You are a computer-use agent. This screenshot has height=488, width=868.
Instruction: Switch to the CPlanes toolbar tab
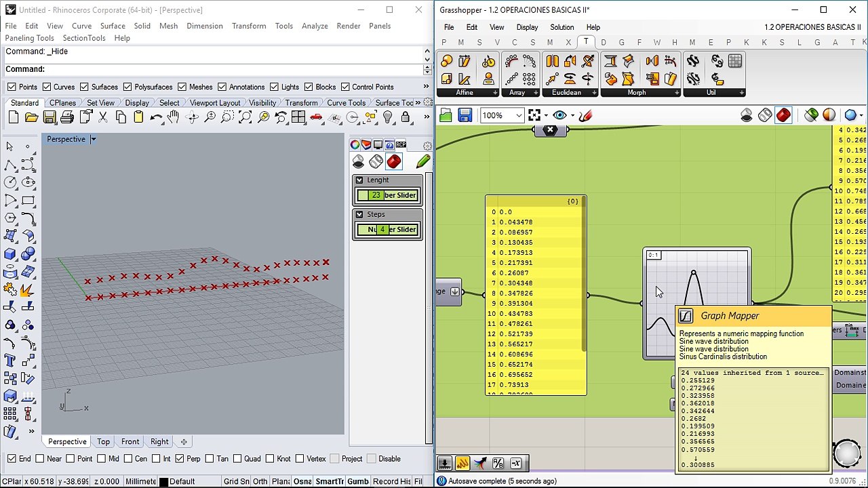(x=62, y=103)
